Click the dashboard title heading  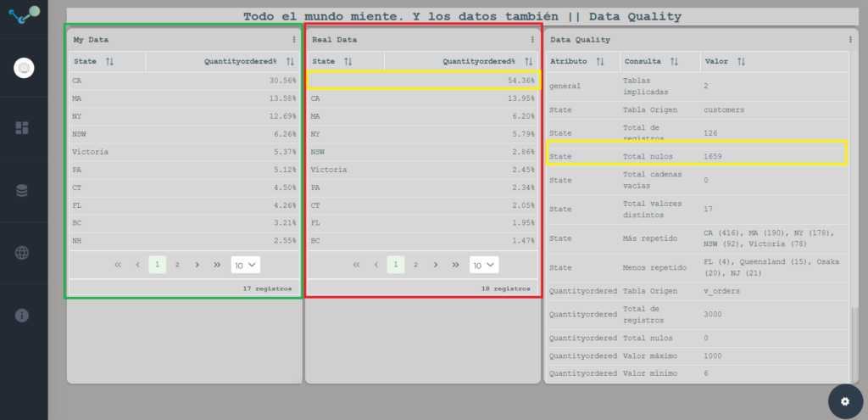pyautogui.click(x=462, y=17)
